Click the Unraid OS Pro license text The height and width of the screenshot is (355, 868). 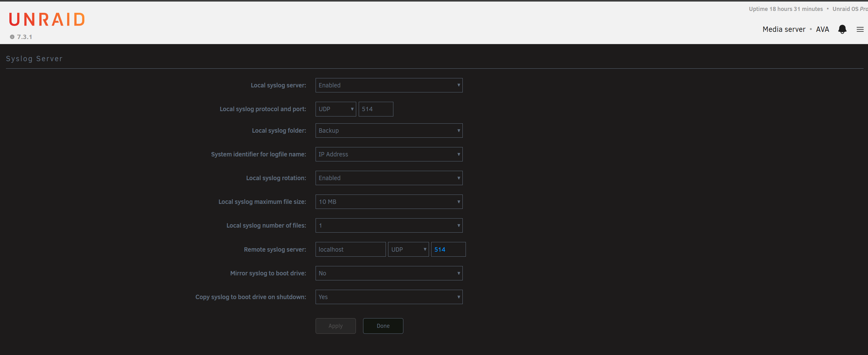(850, 9)
